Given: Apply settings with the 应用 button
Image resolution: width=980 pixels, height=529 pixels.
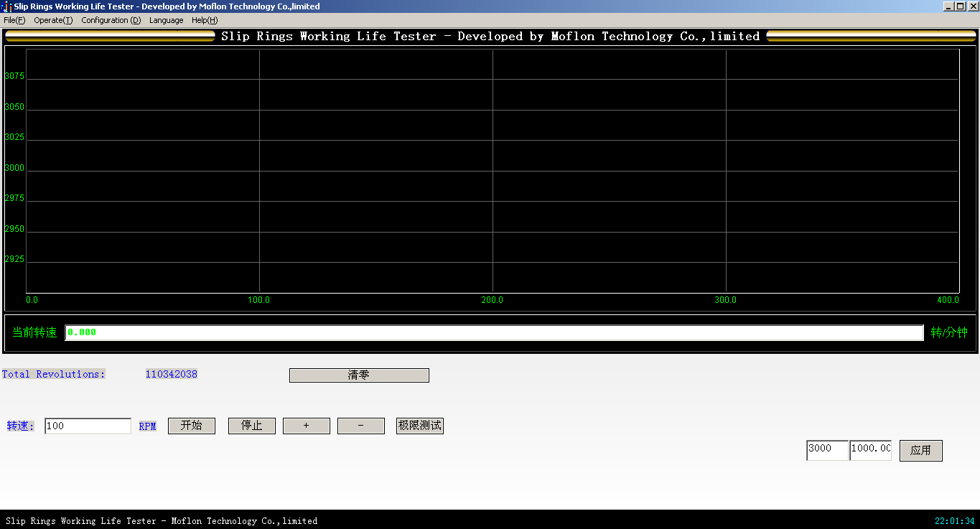Looking at the screenshot, I should point(920,450).
